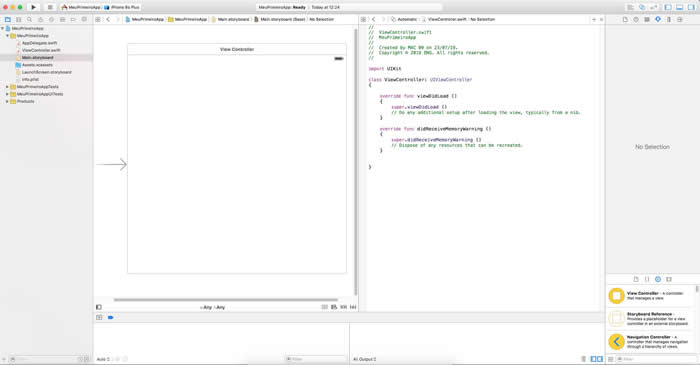Open the Size inspector
The height and width of the screenshot is (365, 700).
(x=669, y=20)
